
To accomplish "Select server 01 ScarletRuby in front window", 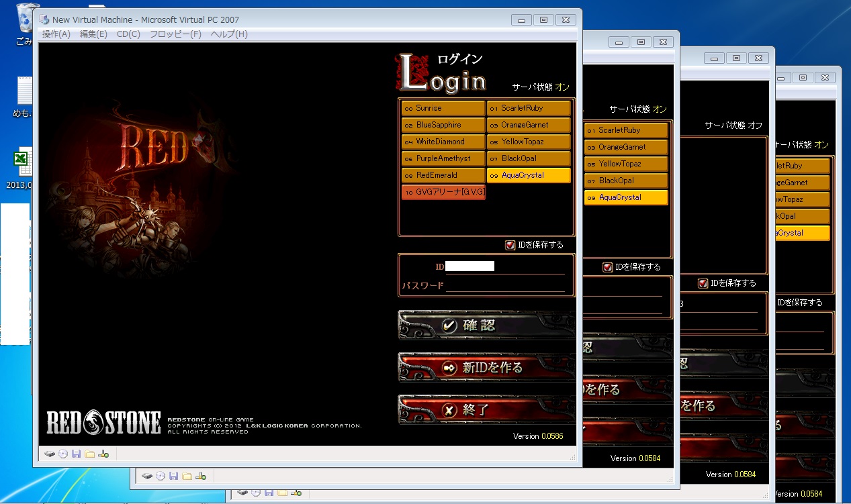I will coord(529,108).
